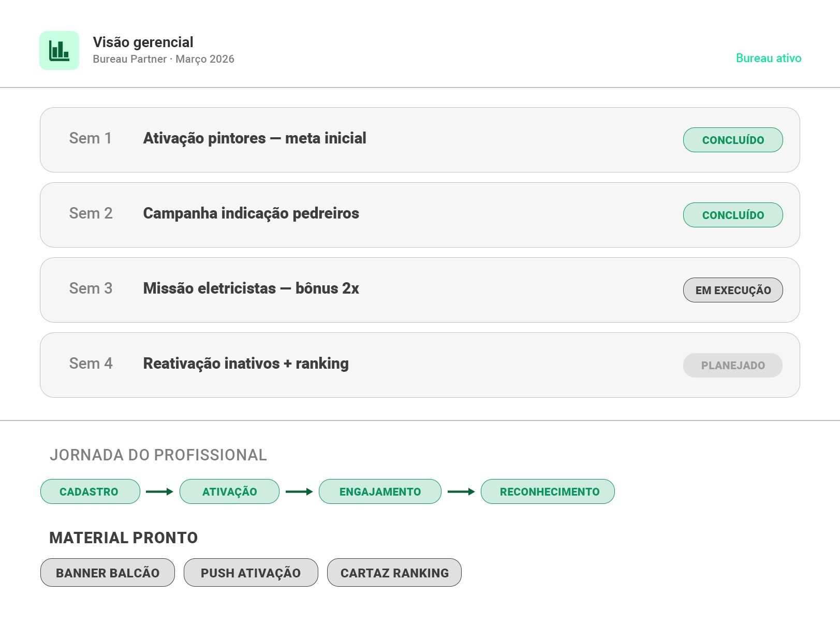
Task: Click the PLANEJADO status badge
Action: pyautogui.click(x=732, y=365)
